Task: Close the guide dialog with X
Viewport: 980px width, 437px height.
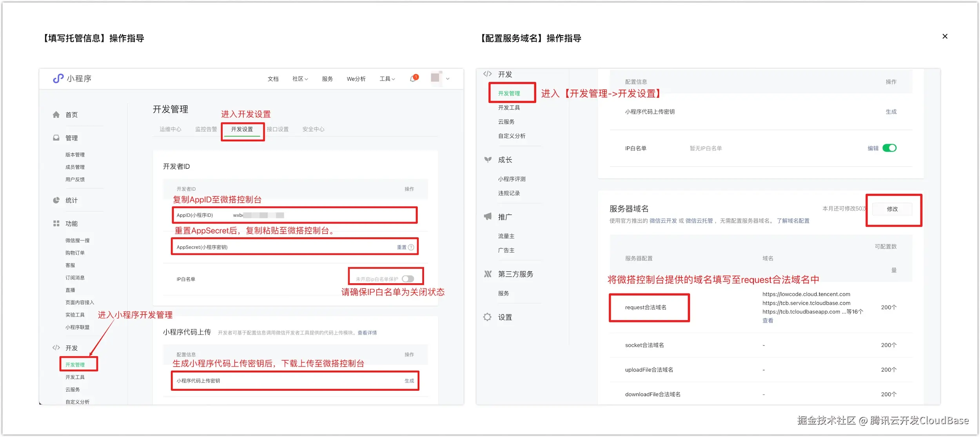Action: coord(945,36)
